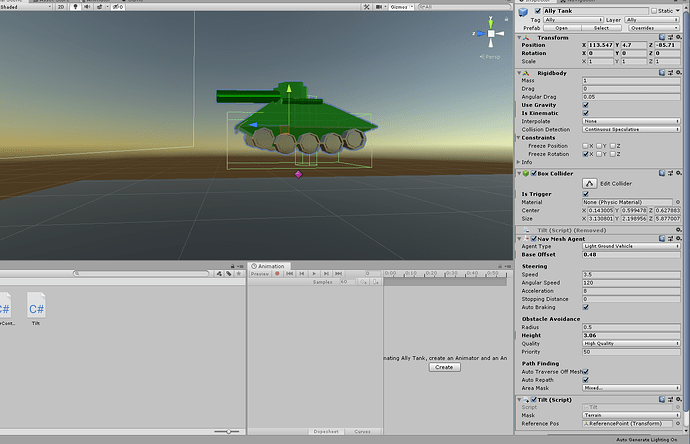Open the obstacle avoidance Quality dropdown
This screenshot has width=690, height=444.
coord(631,344)
